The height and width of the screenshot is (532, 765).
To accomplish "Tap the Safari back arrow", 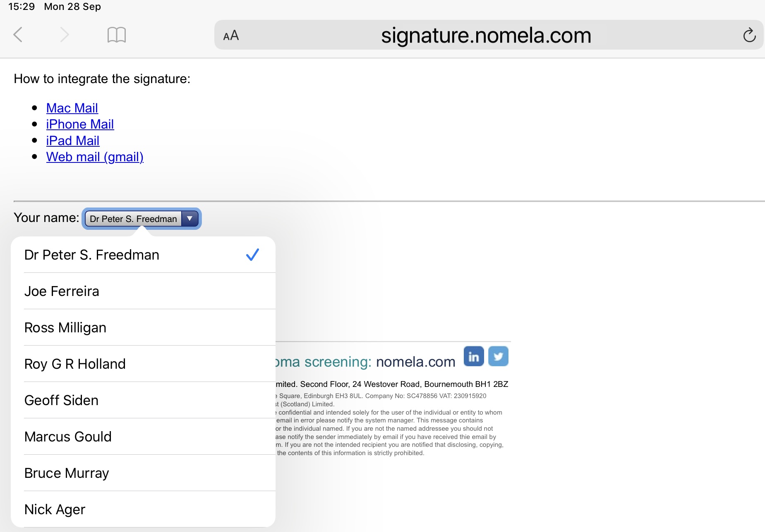I will (18, 35).
